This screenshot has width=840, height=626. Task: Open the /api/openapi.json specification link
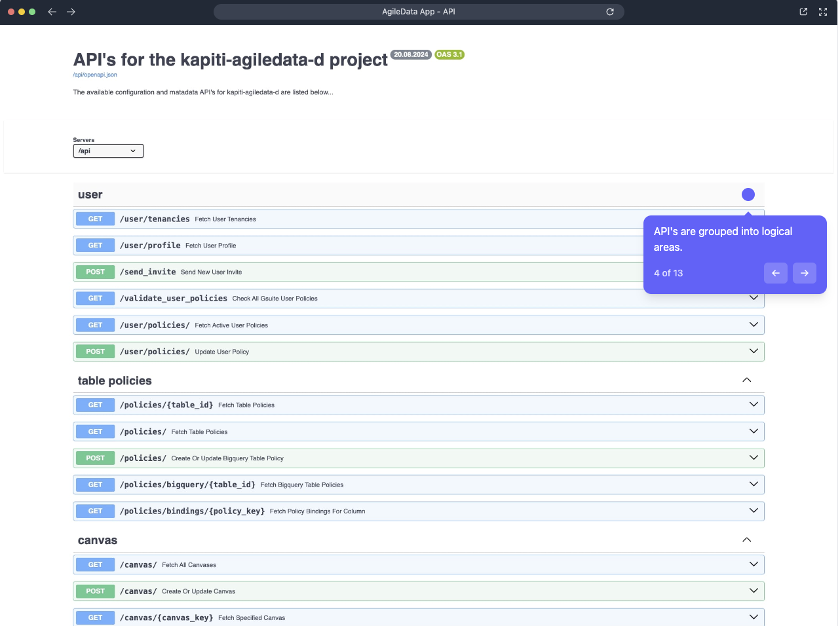pyautogui.click(x=94, y=75)
